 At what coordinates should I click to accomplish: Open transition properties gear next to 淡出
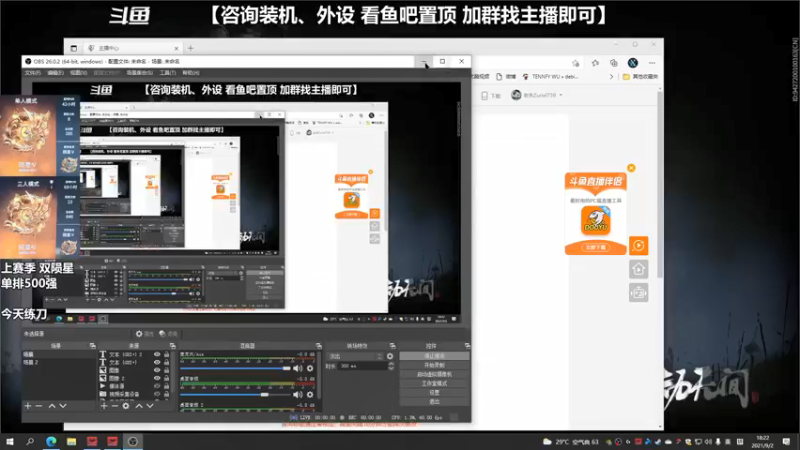tap(390, 356)
